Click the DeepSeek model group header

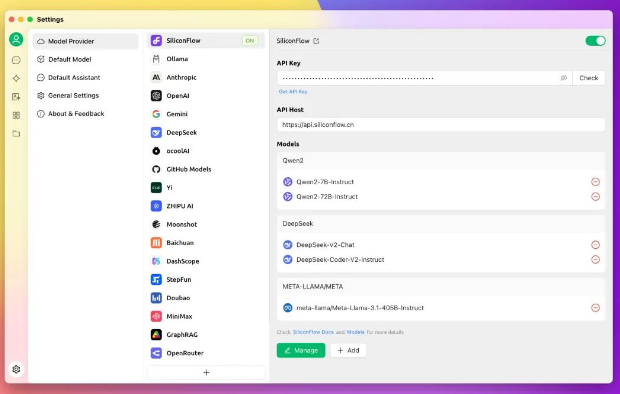[441, 224]
